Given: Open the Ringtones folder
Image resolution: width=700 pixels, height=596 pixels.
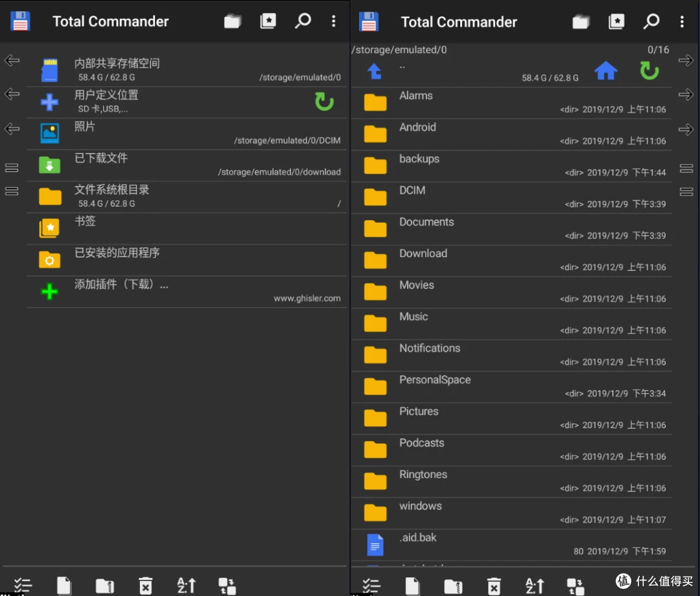Looking at the screenshot, I should click(x=511, y=483).
